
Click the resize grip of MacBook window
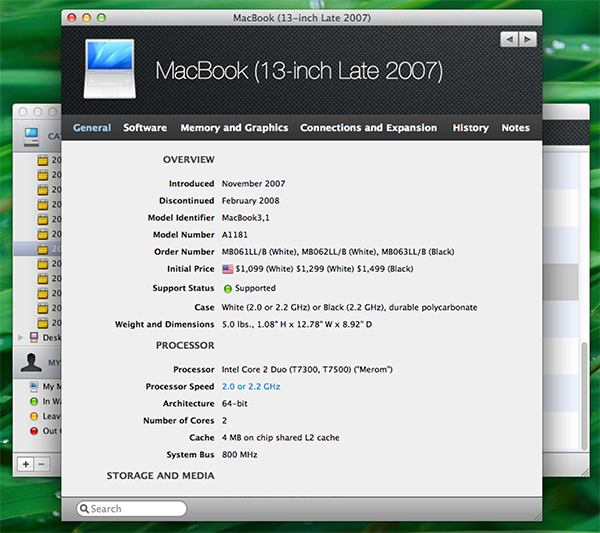(537, 516)
